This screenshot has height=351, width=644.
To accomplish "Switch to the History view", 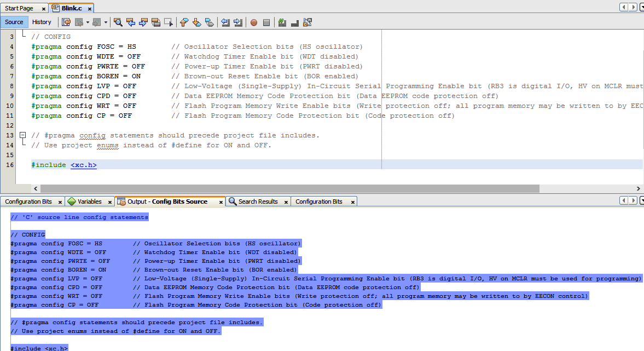I will pos(42,22).
